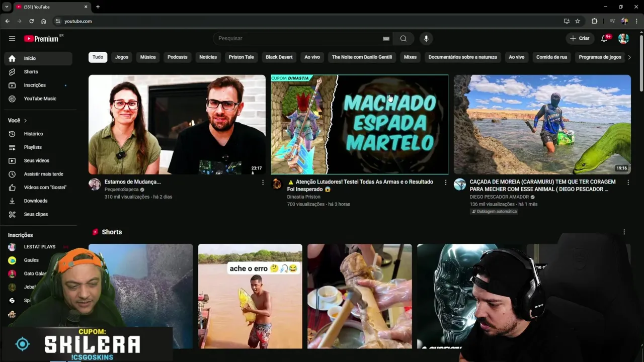Open Gaules subscription channel

pos(31,260)
